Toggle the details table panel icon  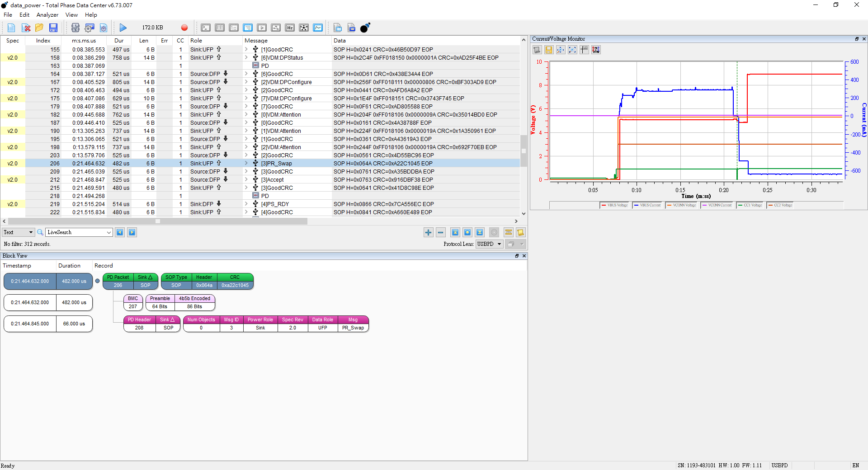[x=220, y=28]
